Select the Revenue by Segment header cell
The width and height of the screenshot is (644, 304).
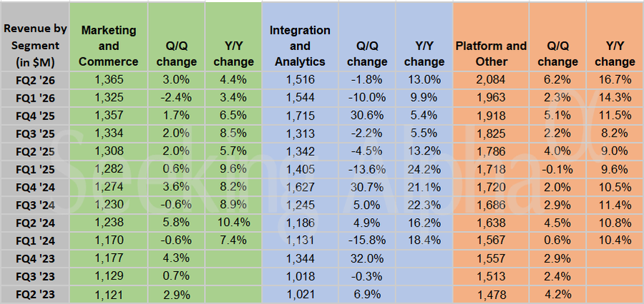35,46
